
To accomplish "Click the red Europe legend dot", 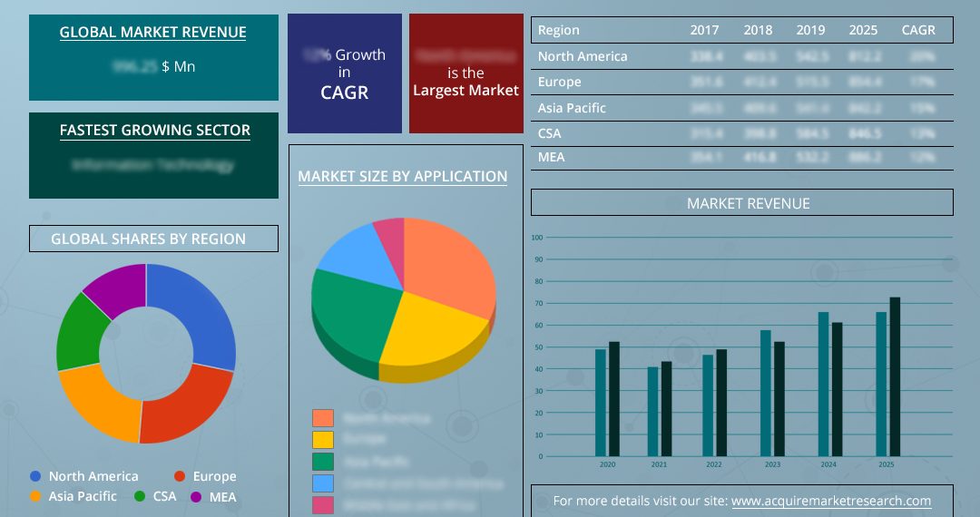I will click(180, 476).
